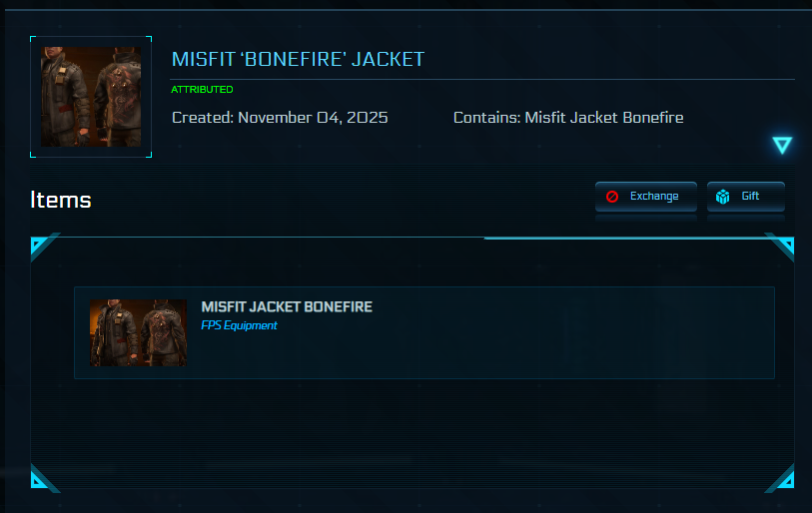Collapse the pledge using the cyan triangle arrow
Viewport: 812px width, 513px height.
point(781,146)
